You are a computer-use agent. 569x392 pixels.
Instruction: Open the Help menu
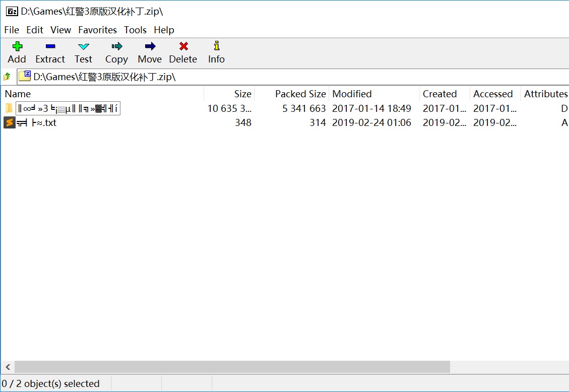coord(164,30)
